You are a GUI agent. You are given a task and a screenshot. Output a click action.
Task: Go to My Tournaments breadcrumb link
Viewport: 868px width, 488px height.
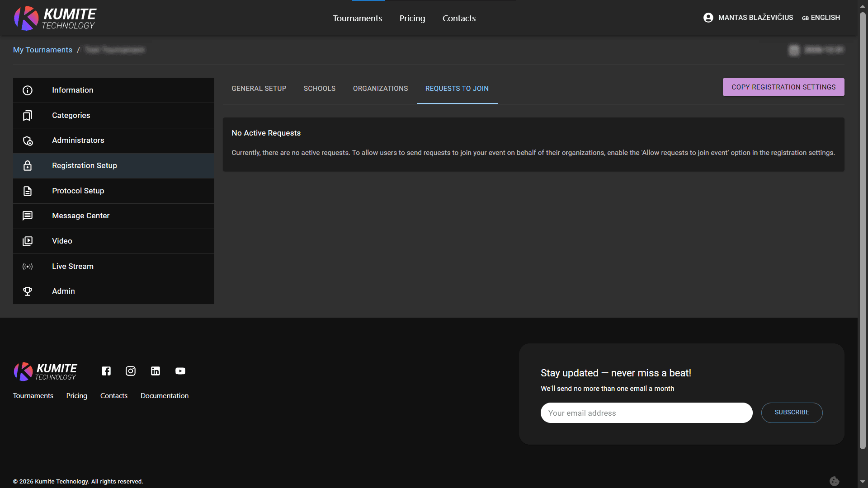42,50
